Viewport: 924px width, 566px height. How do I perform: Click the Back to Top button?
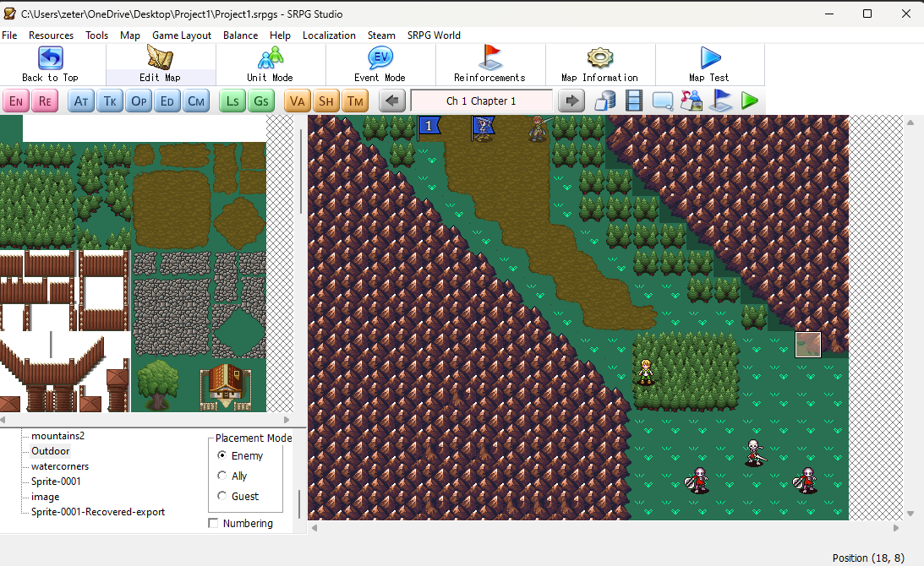[x=50, y=65]
